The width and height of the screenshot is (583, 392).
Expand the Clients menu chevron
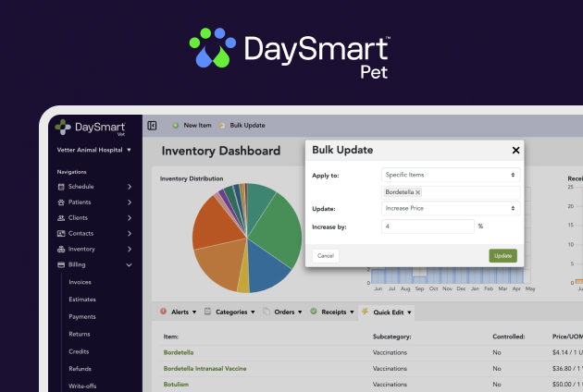(130, 218)
